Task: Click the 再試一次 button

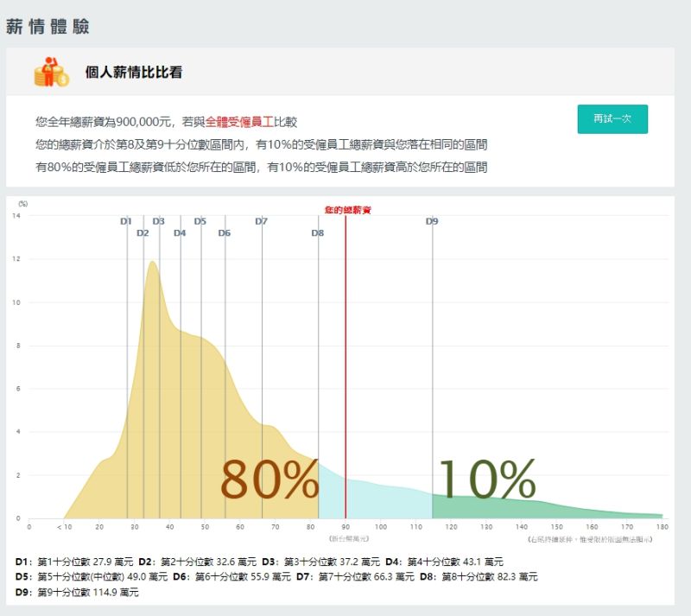Action: click(612, 118)
